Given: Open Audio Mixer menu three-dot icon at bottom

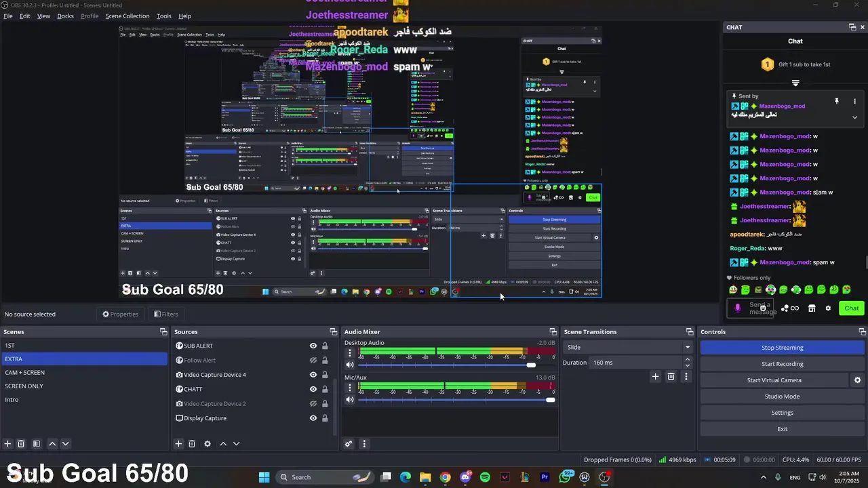Looking at the screenshot, I should coord(364,444).
